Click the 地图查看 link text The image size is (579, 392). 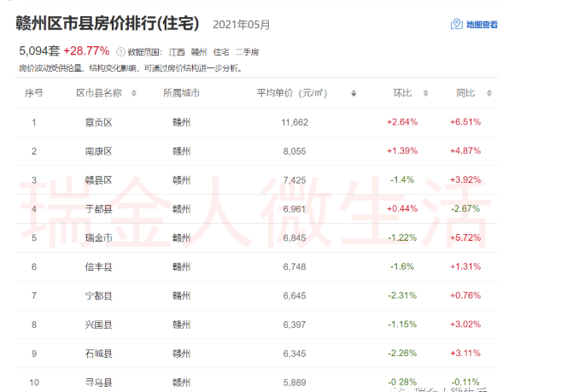tap(482, 25)
